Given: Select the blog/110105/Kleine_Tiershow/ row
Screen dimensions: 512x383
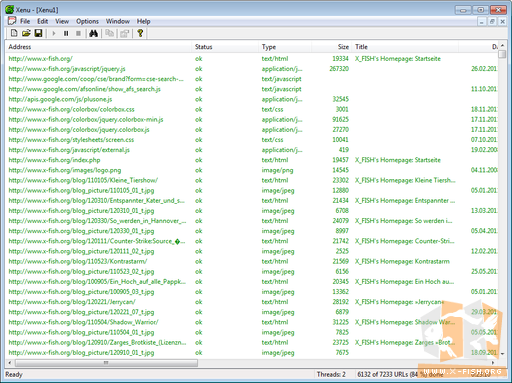Looking at the screenshot, I should tap(83, 180).
